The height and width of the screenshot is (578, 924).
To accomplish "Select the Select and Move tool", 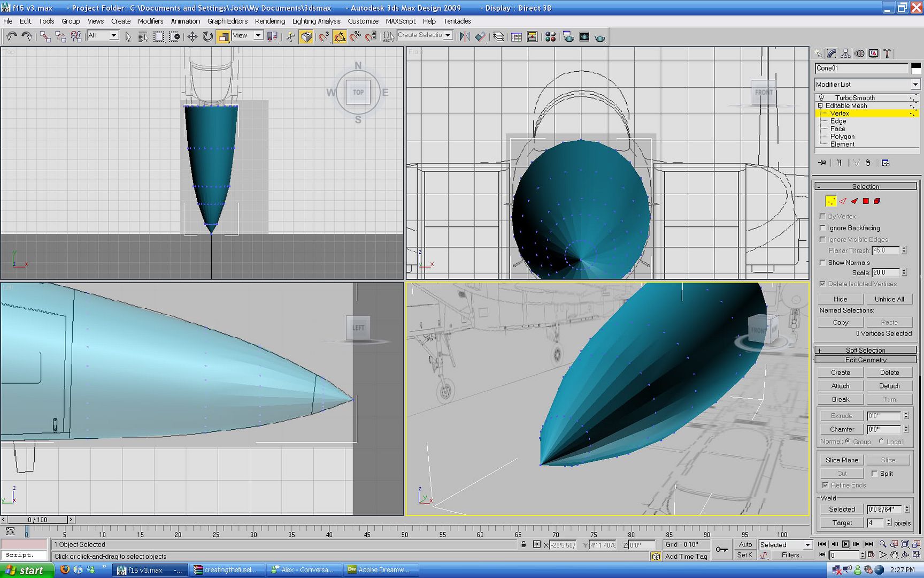I will (192, 36).
